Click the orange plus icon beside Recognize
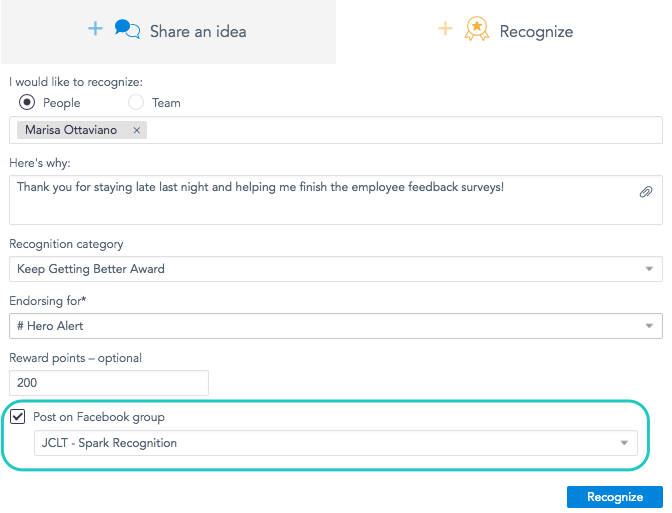 point(445,29)
